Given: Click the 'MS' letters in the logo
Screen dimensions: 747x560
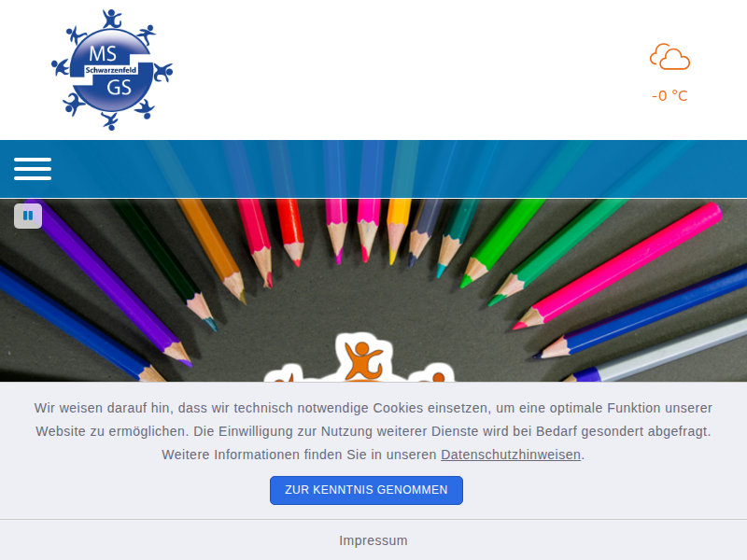Looking at the screenshot, I should [103, 53].
